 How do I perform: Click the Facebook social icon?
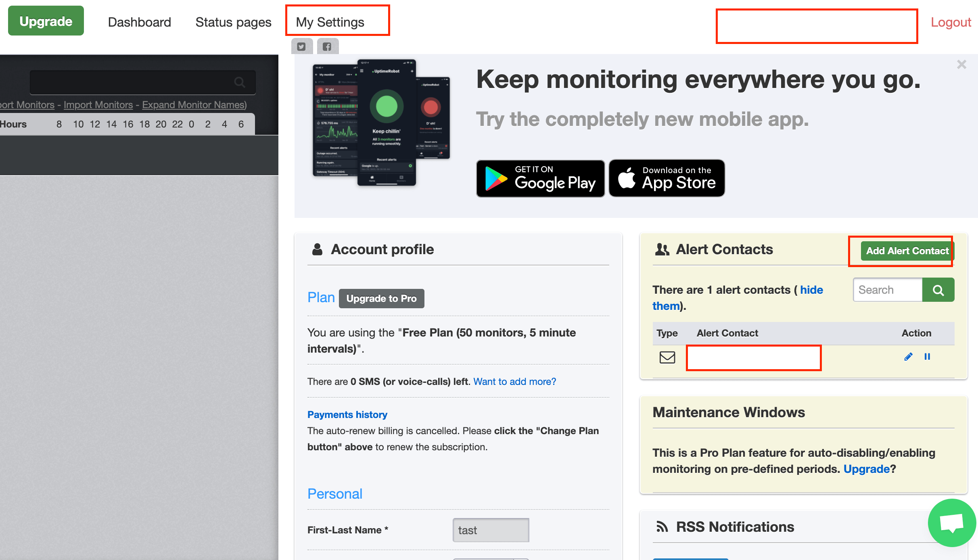click(327, 46)
